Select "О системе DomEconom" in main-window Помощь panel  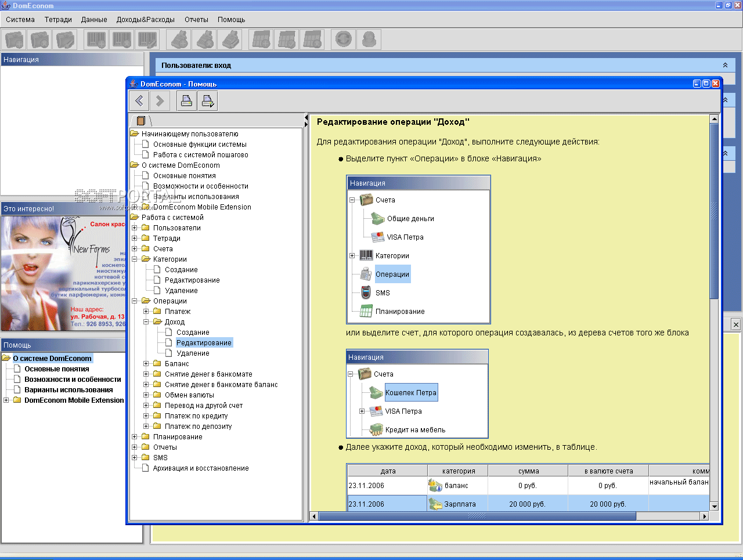(52, 359)
